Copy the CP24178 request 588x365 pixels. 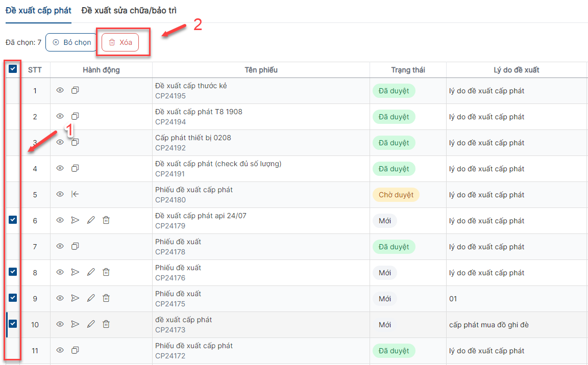[x=75, y=246]
